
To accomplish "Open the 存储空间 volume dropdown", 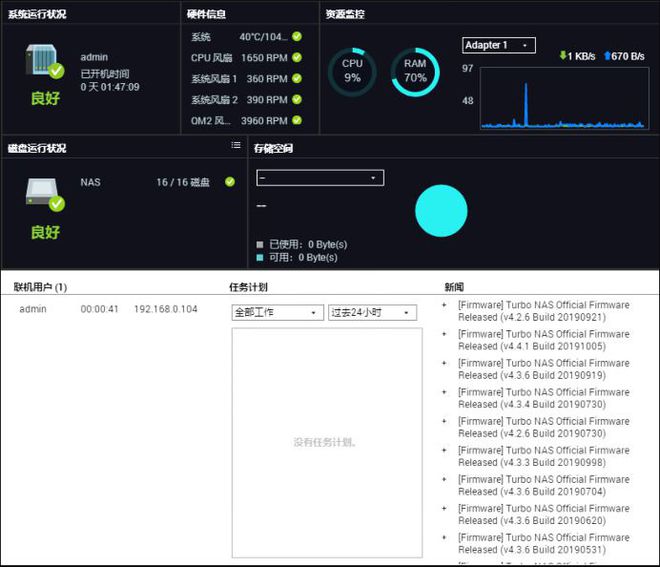I will (x=320, y=178).
